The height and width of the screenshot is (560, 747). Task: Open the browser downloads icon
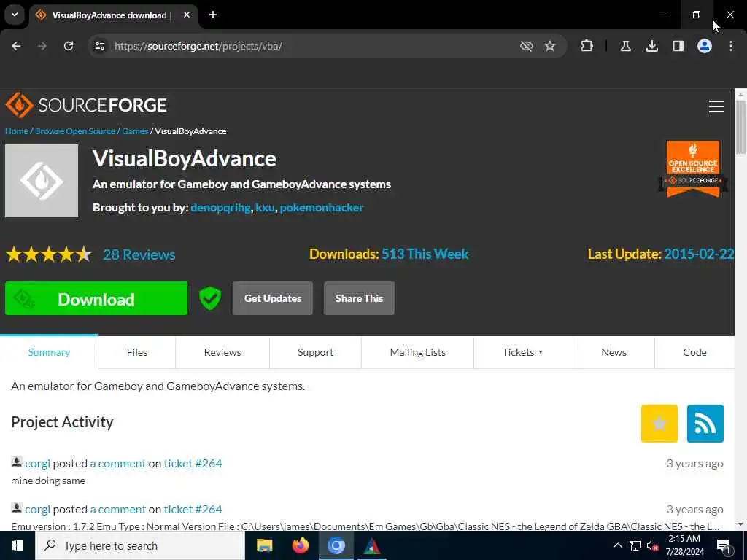(651, 46)
